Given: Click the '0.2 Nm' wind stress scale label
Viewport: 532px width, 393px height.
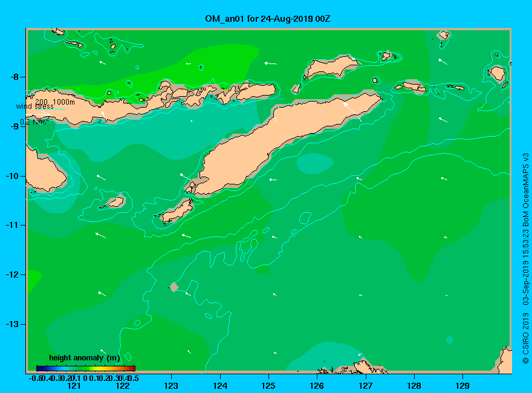Looking at the screenshot, I should (34, 122).
